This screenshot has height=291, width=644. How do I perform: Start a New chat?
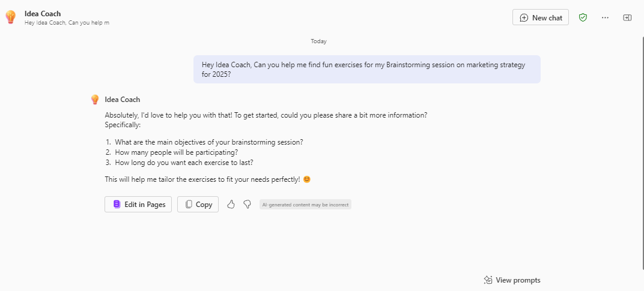coord(541,17)
